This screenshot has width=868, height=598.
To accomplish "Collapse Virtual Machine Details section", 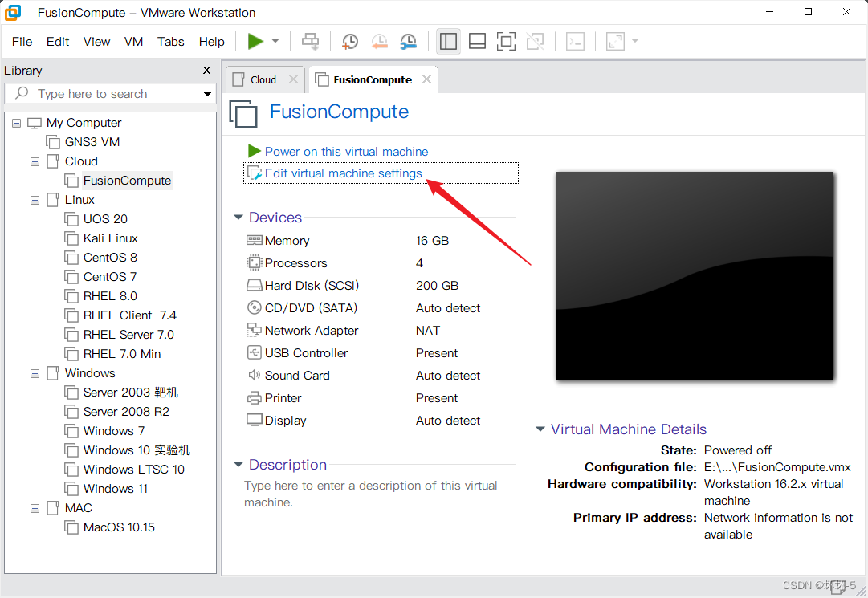I will coord(540,429).
